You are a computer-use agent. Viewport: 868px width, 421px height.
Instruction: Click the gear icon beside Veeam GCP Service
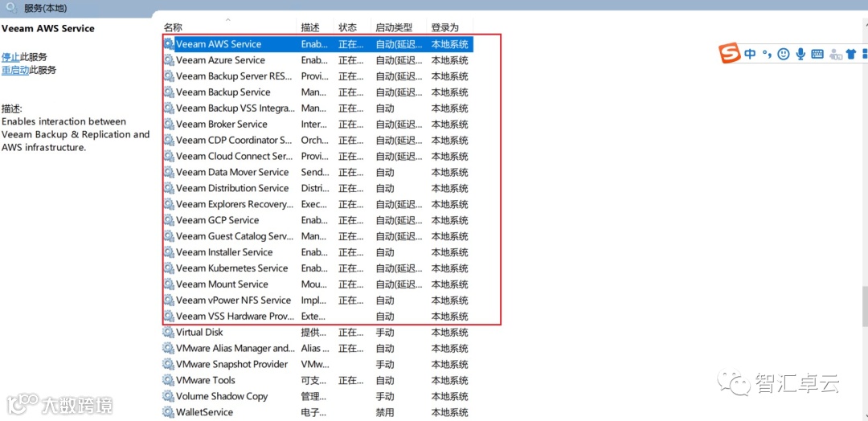168,220
